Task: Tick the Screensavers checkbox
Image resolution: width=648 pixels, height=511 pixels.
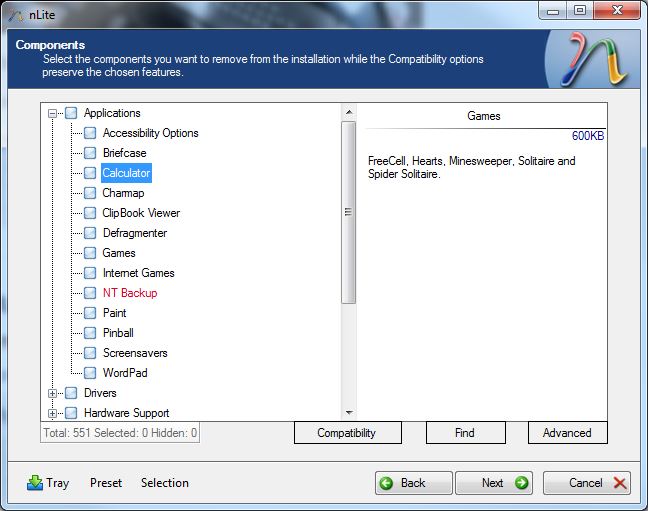Action: pos(90,353)
